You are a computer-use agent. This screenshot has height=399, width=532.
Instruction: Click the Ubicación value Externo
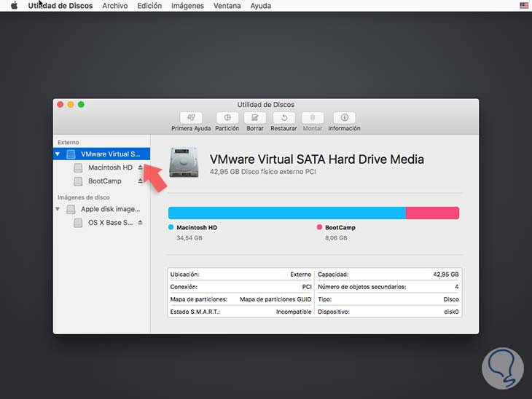pyautogui.click(x=300, y=274)
